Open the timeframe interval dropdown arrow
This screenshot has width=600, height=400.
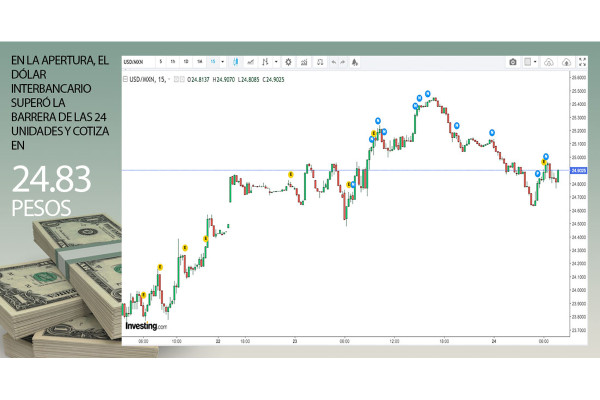tap(225, 62)
